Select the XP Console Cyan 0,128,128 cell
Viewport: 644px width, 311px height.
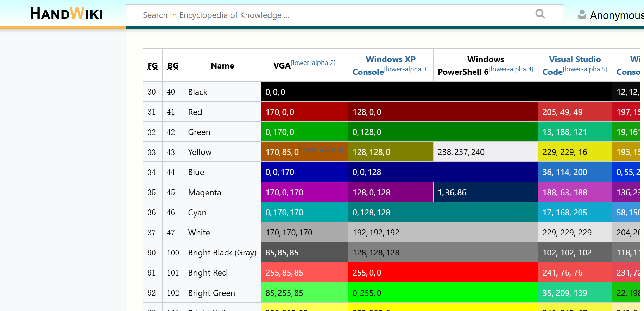[443, 212]
